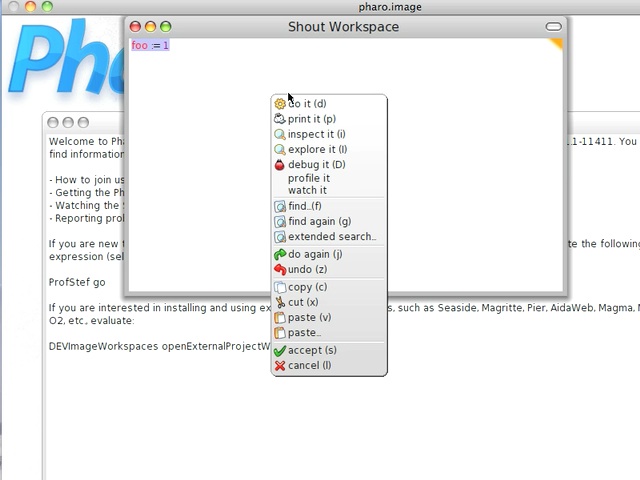Click the search icon beside find again
640x480 pixels.
(280, 222)
